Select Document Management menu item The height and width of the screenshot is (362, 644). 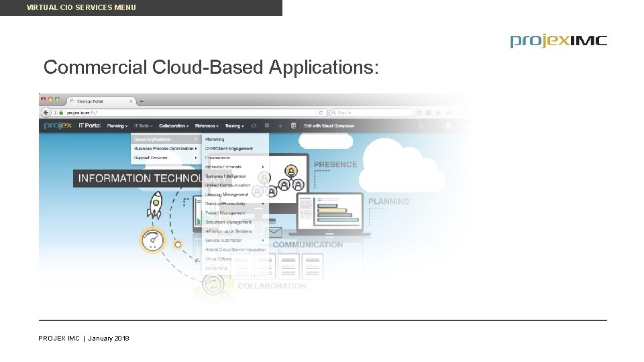tap(228, 222)
